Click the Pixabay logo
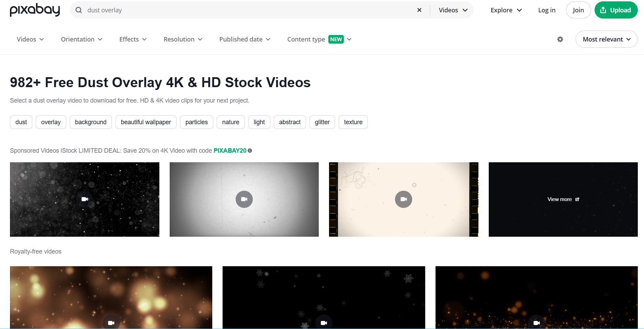The height and width of the screenshot is (329, 644). point(34,10)
